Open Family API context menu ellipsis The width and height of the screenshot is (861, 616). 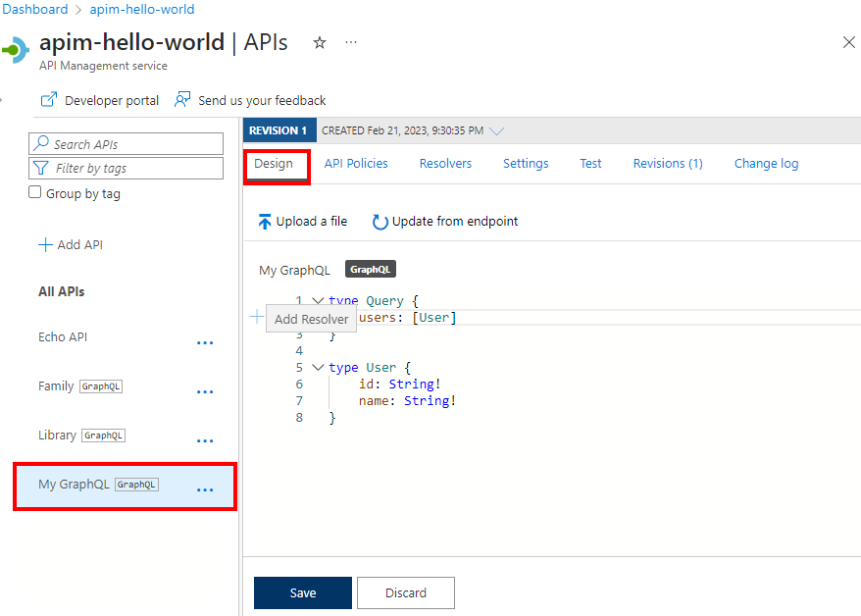click(205, 392)
